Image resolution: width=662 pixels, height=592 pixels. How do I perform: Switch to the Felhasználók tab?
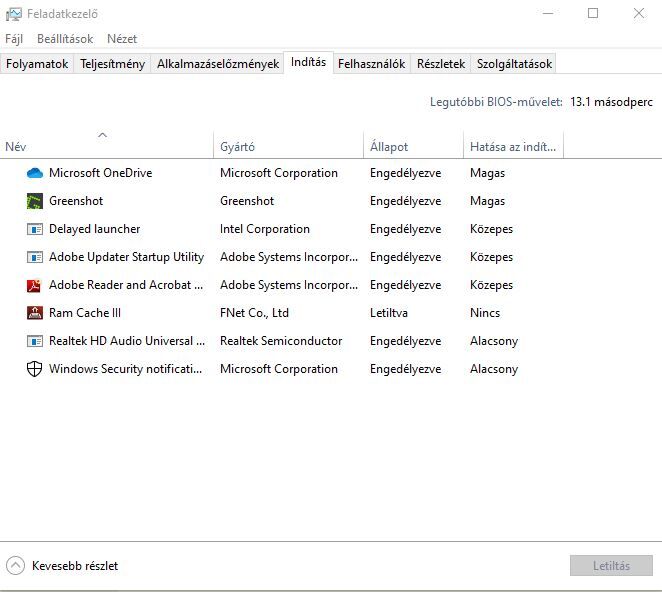(372, 64)
